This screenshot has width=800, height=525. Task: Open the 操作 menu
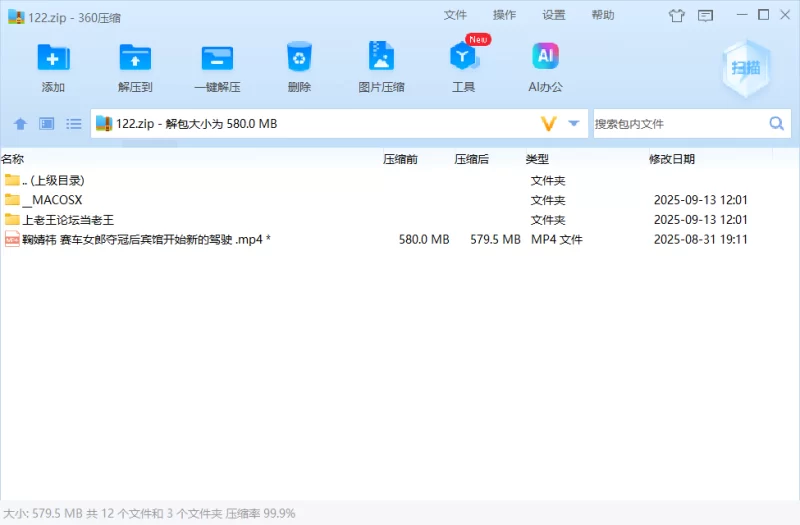coord(504,15)
